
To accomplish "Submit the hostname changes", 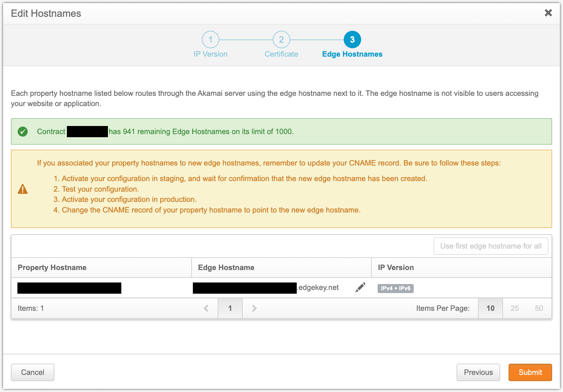I will 530,372.
